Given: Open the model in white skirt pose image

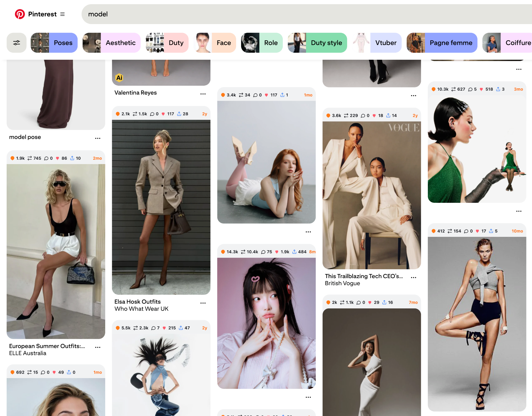Looking at the screenshot, I should point(372,362).
